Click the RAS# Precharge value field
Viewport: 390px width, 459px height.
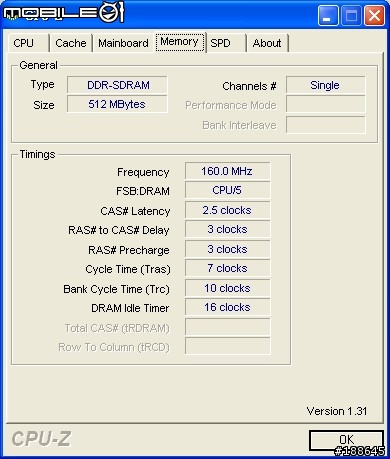point(228,249)
